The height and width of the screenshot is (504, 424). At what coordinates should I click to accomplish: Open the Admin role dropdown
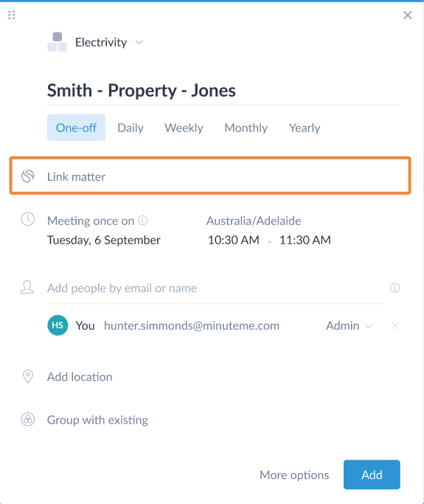(349, 325)
